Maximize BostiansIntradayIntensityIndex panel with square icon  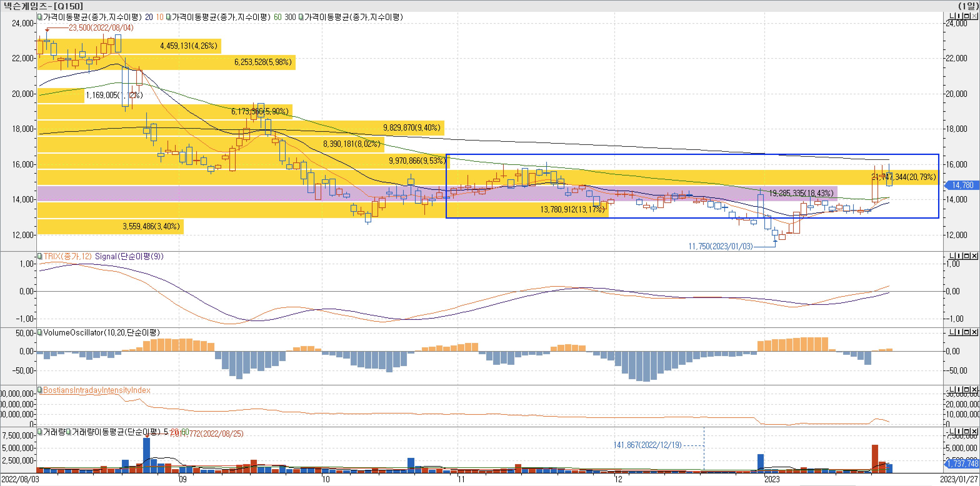pyautogui.click(x=967, y=389)
